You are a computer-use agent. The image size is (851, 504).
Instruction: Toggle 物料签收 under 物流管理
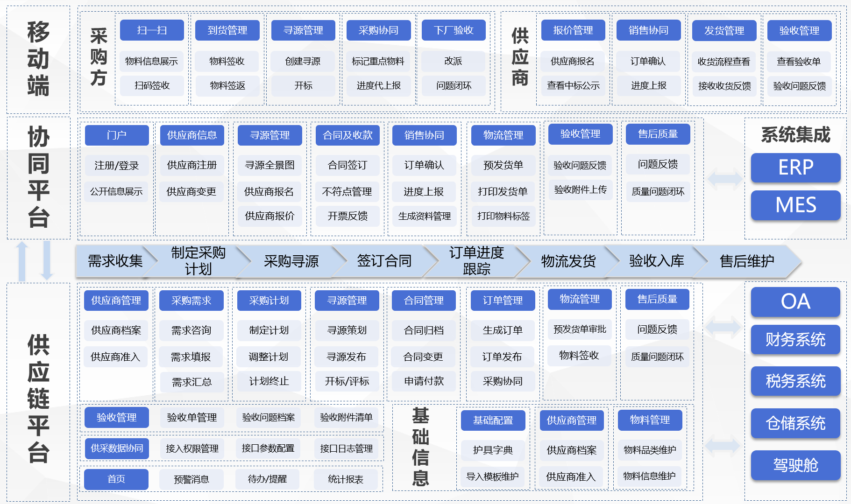[x=579, y=356]
